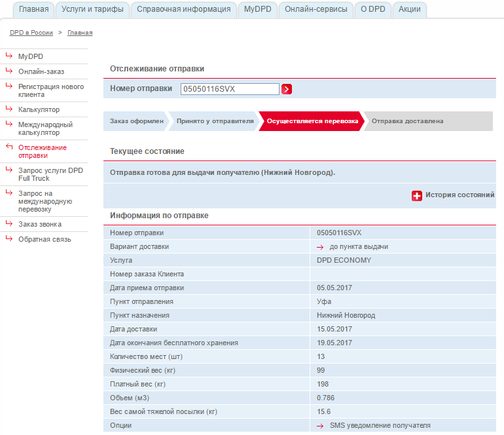Switch to Справочная информация tab
Viewport: 504px width, 435px height.
pos(184,9)
